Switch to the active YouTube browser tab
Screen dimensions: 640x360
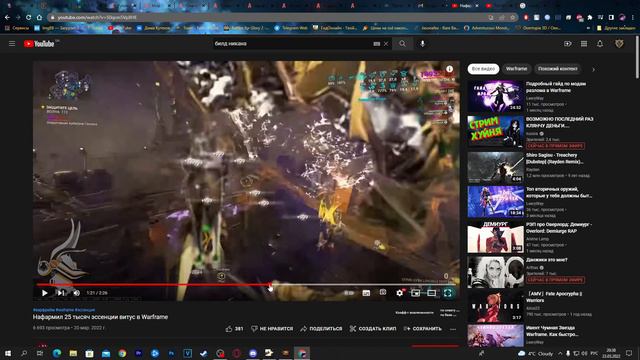(x=464, y=6)
